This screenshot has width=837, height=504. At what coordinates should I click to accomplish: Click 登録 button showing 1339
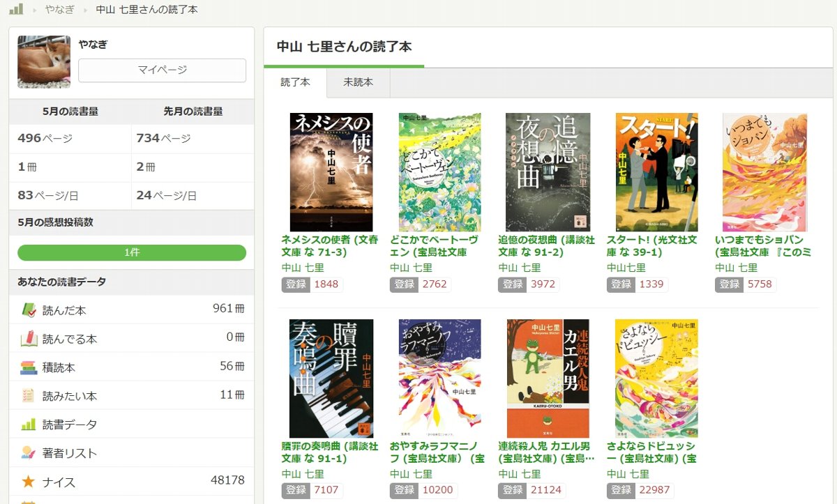point(620,284)
